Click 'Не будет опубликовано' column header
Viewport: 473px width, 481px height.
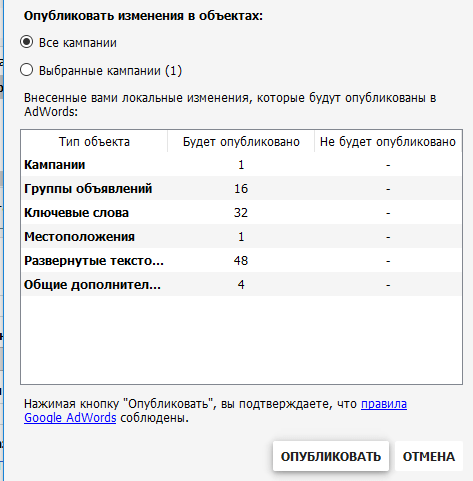coord(388,142)
